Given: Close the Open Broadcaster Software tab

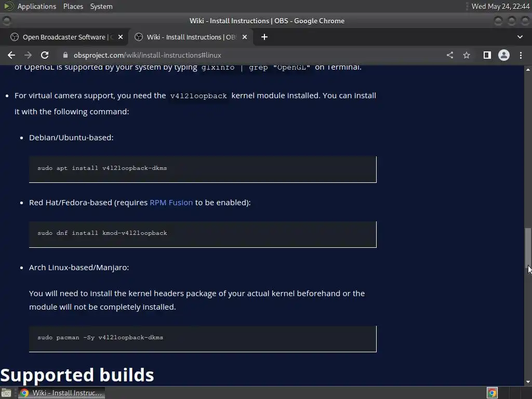Looking at the screenshot, I should point(121,37).
